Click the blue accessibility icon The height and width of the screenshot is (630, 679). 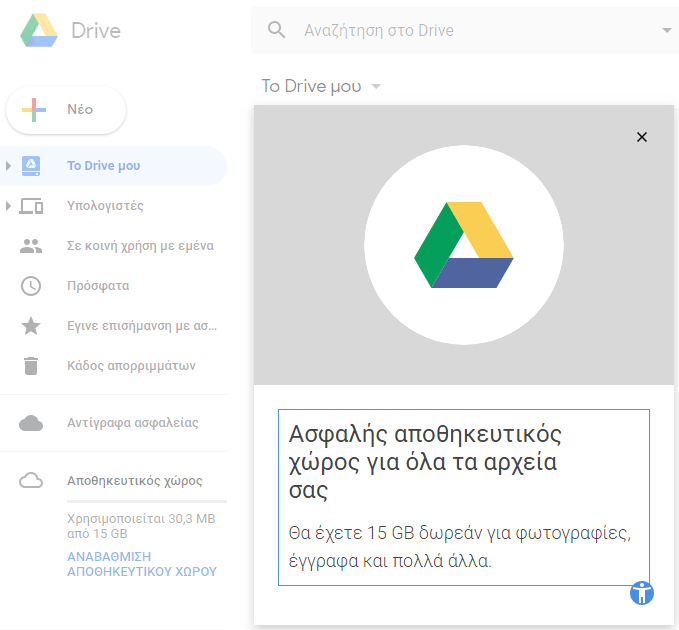point(642,593)
